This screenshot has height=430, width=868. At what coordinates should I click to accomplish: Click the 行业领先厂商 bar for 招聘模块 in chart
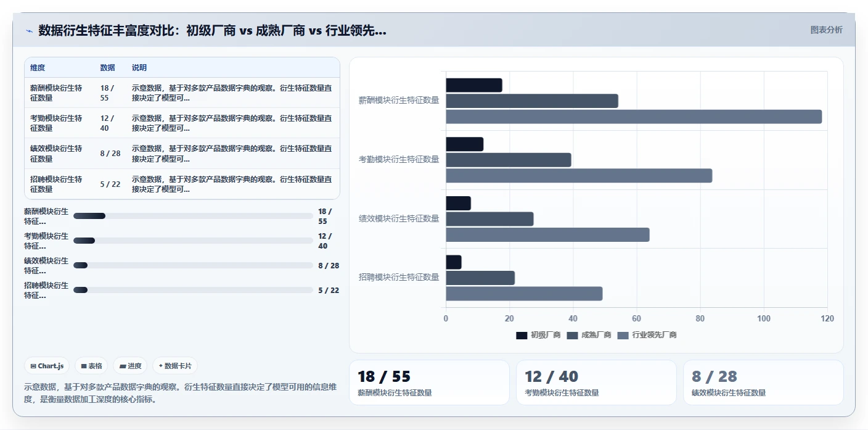pos(524,294)
